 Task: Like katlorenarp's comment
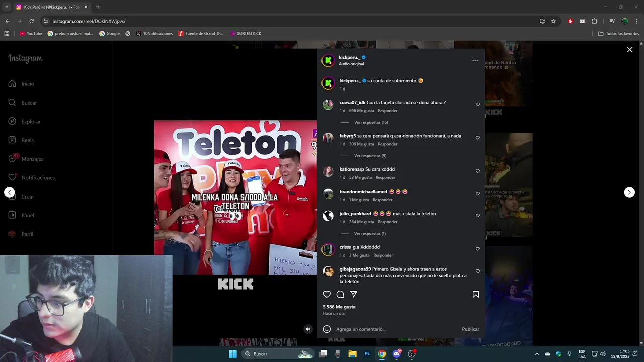coord(478,171)
